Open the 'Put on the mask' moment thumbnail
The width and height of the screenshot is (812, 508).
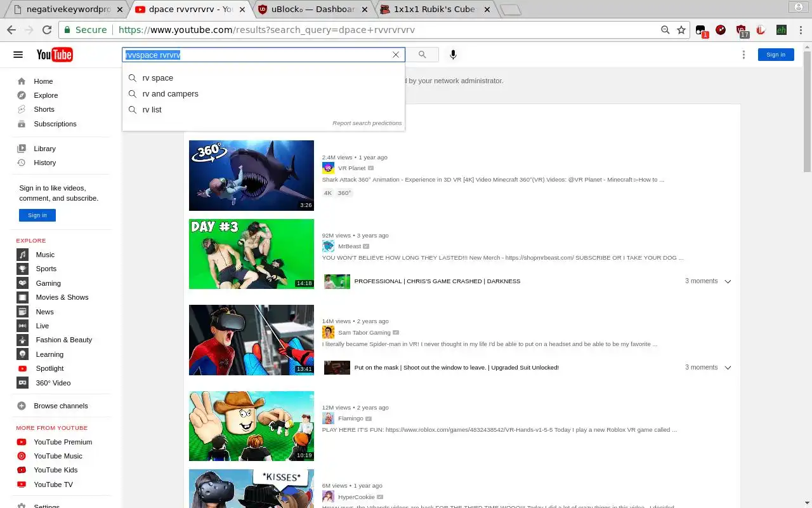pyautogui.click(x=337, y=368)
